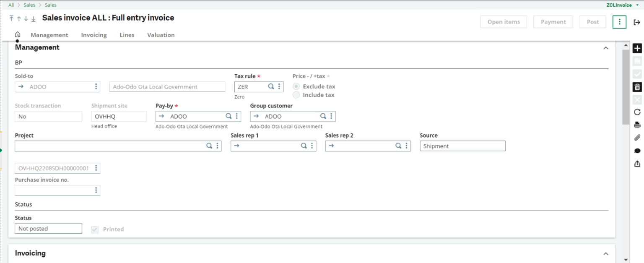
Task: Open the Purchase invoice no. actions menu
Action: click(x=96, y=190)
